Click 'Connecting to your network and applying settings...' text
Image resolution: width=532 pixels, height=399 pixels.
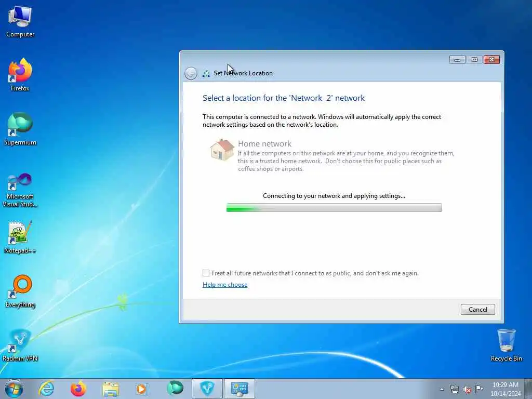click(334, 196)
